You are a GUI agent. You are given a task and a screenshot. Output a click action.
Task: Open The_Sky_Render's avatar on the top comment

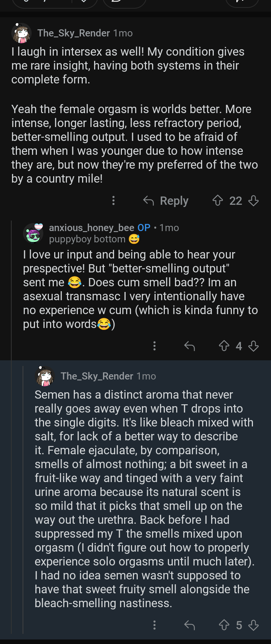click(x=21, y=33)
